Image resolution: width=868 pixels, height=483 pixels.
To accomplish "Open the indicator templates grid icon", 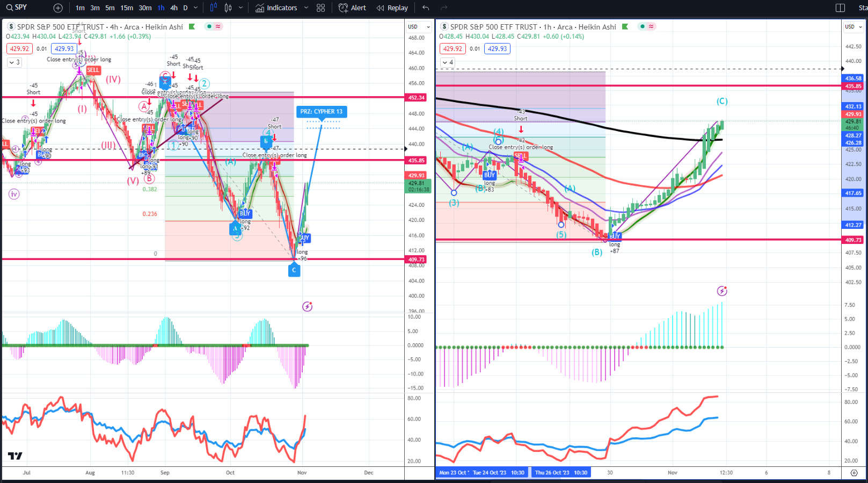I will [x=321, y=8].
